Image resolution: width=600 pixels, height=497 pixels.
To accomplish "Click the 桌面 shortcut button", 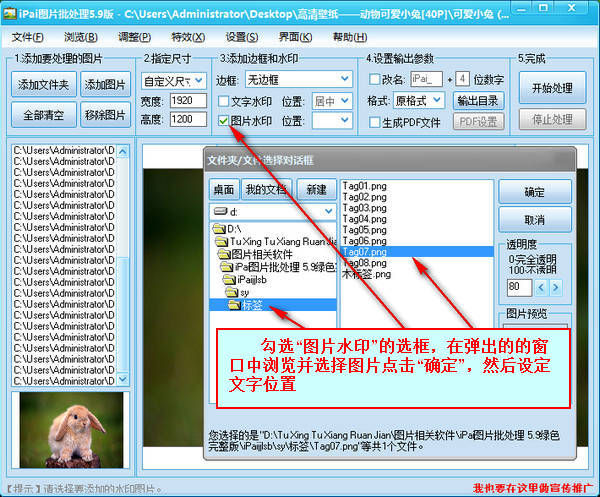I will (224, 189).
